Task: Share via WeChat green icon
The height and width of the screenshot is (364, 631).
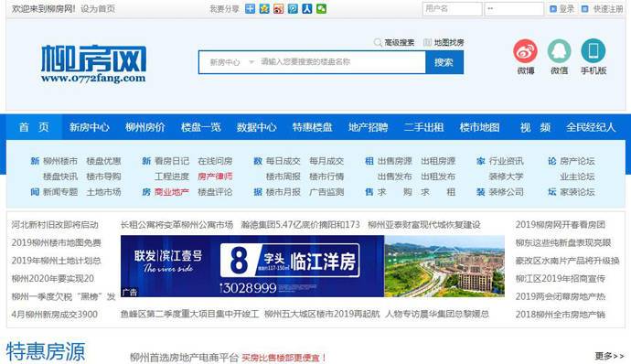Action: click(321, 8)
